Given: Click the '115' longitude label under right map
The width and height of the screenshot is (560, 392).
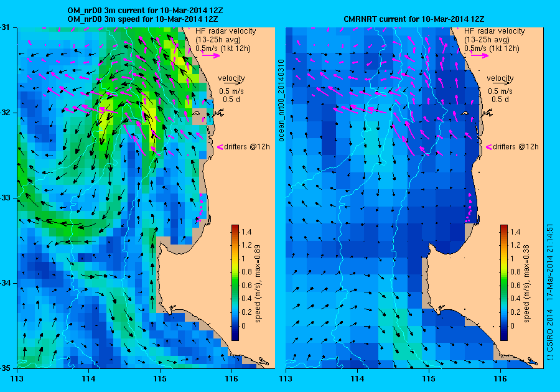Looking at the screenshot, I should (429, 379).
